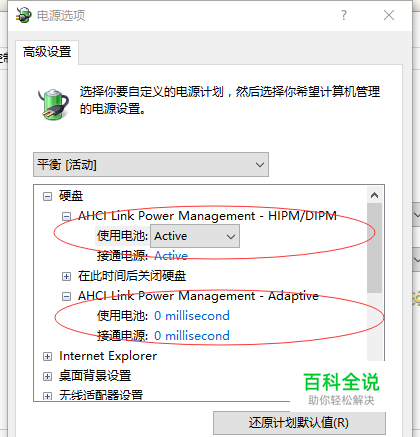Image resolution: width=420 pixels, height=437 pixels.
Task: Click 使用电池 0 millisecond value under Adaptive
Action: pos(192,316)
